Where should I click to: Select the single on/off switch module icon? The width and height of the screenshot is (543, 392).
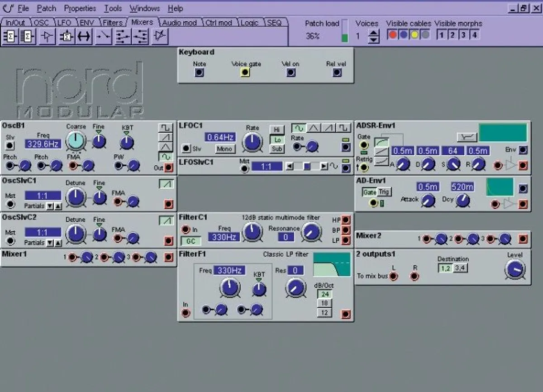[x=103, y=36]
